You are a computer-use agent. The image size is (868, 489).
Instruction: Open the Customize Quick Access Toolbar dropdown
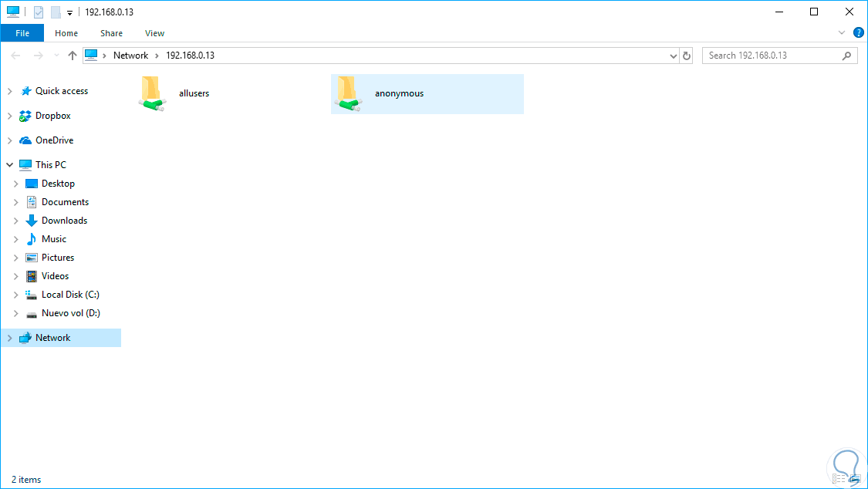(69, 12)
